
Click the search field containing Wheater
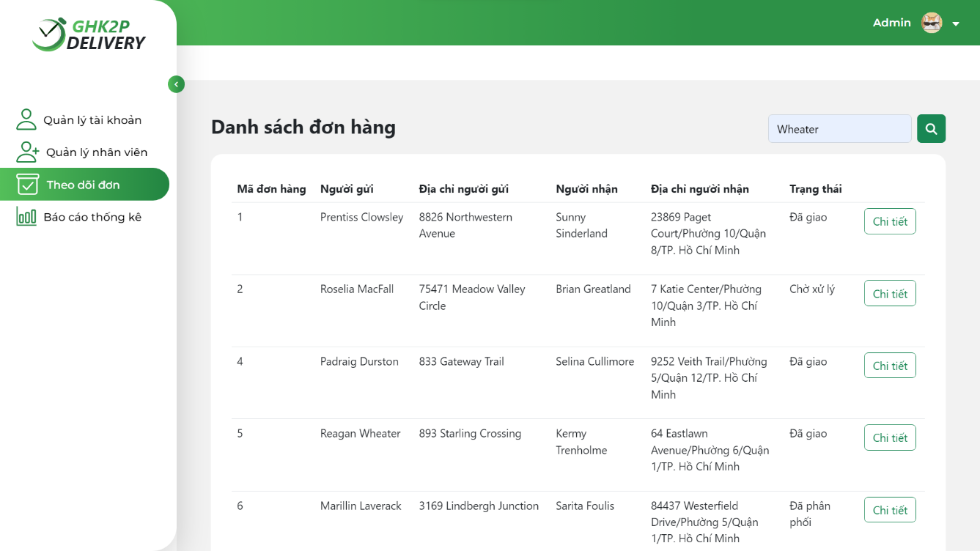click(x=839, y=129)
